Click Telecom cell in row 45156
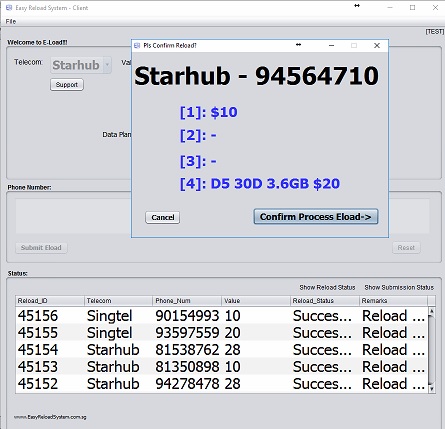The image size is (445, 429). pos(119,316)
